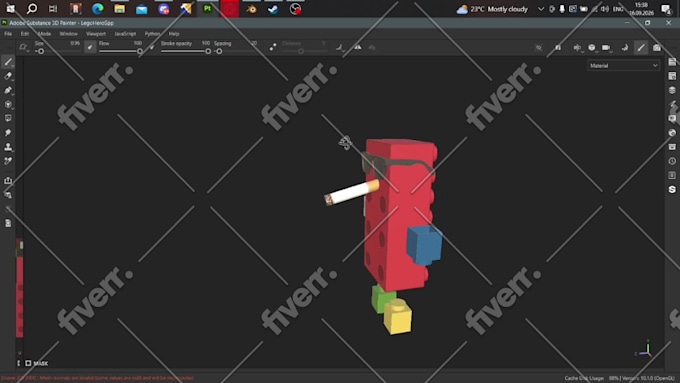Image resolution: width=680 pixels, height=383 pixels.
Task: Click the rotate camera icon
Action: [625, 48]
